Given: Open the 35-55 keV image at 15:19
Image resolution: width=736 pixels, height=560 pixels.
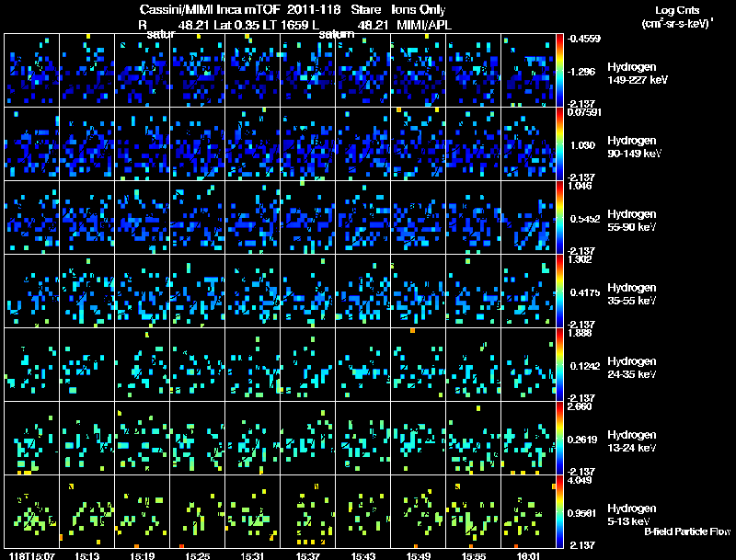Looking at the screenshot, I should pyautogui.click(x=143, y=291).
